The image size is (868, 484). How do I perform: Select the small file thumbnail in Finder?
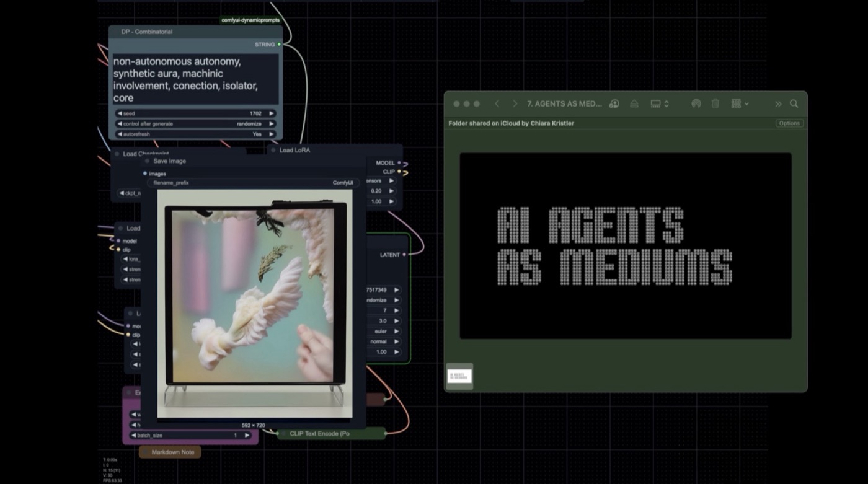point(459,376)
